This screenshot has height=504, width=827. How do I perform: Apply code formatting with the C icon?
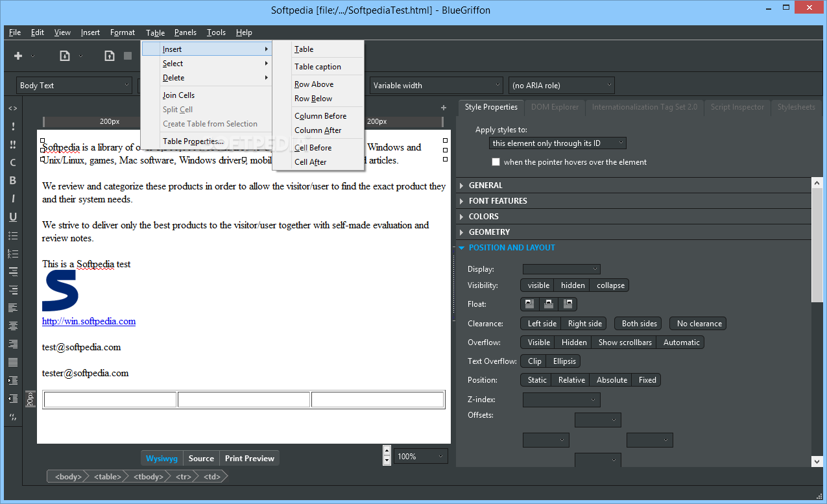(13, 163)
